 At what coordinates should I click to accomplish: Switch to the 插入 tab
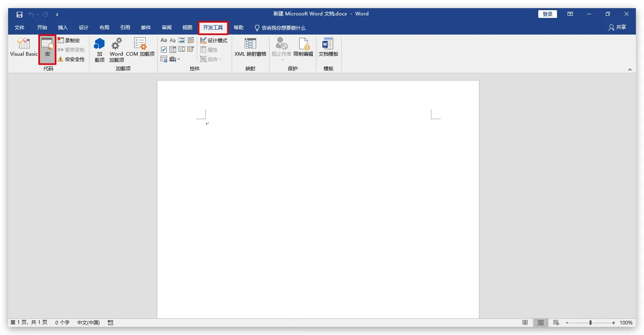[63, 28]
